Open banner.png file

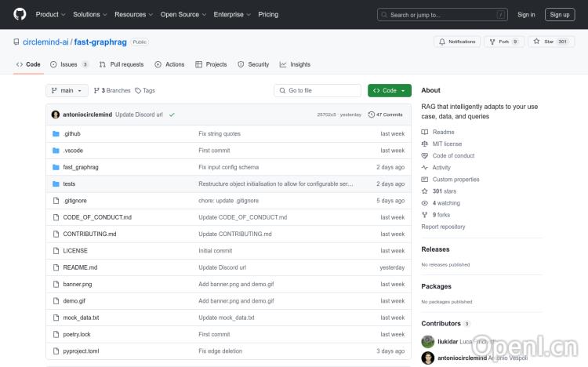point(78,284)
